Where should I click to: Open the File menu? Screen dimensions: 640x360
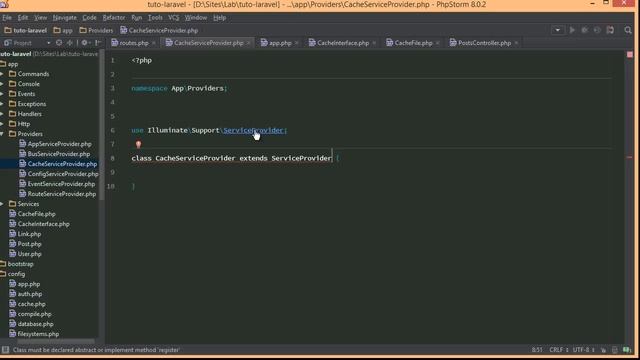[7, 18]
